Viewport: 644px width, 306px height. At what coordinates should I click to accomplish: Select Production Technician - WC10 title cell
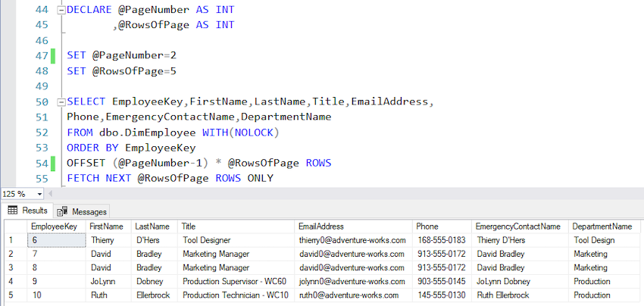coord(236,295)
